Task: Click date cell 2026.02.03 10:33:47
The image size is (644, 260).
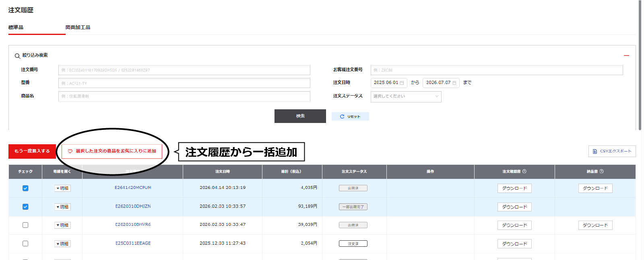Action: pyautogui.click(x=223, y=225)
